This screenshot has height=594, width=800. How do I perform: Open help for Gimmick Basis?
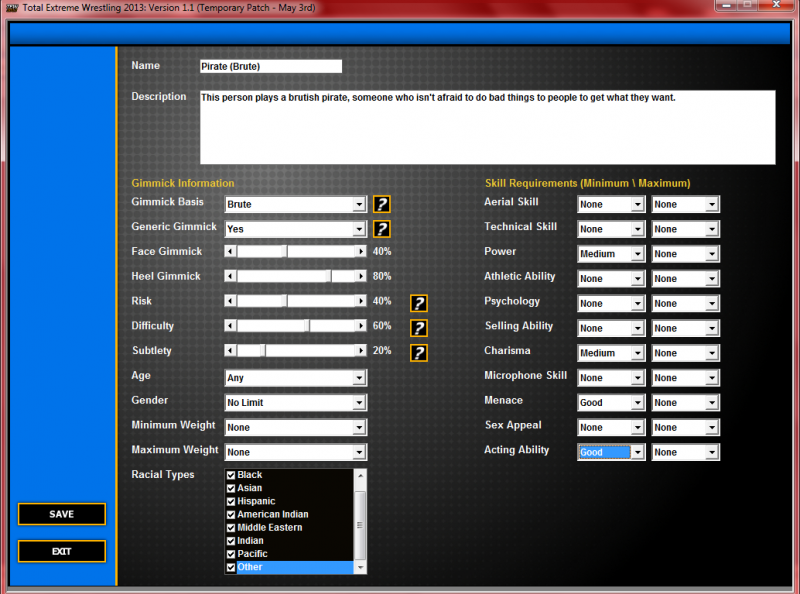(x=382, y=204)
